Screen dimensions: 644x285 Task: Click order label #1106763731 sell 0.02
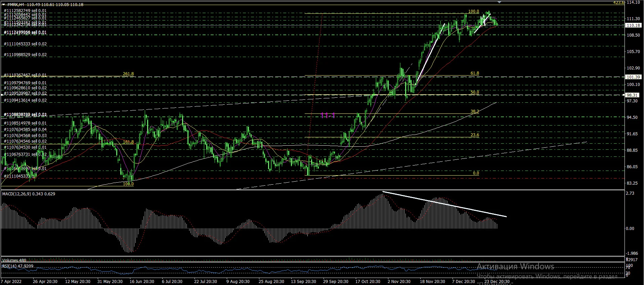[25, 154]
